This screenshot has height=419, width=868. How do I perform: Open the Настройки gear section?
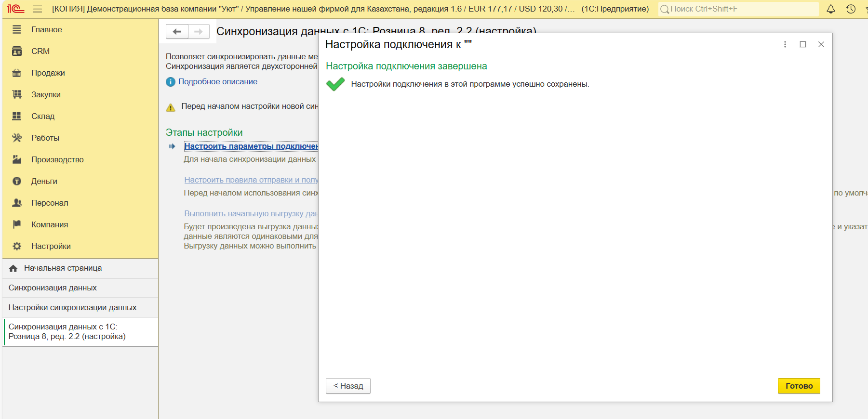coord(51,246)
